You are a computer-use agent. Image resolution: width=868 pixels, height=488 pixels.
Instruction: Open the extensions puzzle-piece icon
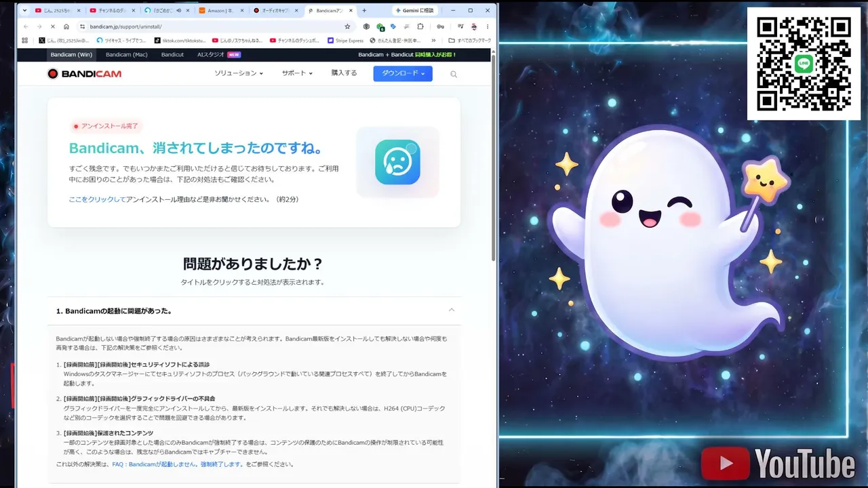pos(420,26)
